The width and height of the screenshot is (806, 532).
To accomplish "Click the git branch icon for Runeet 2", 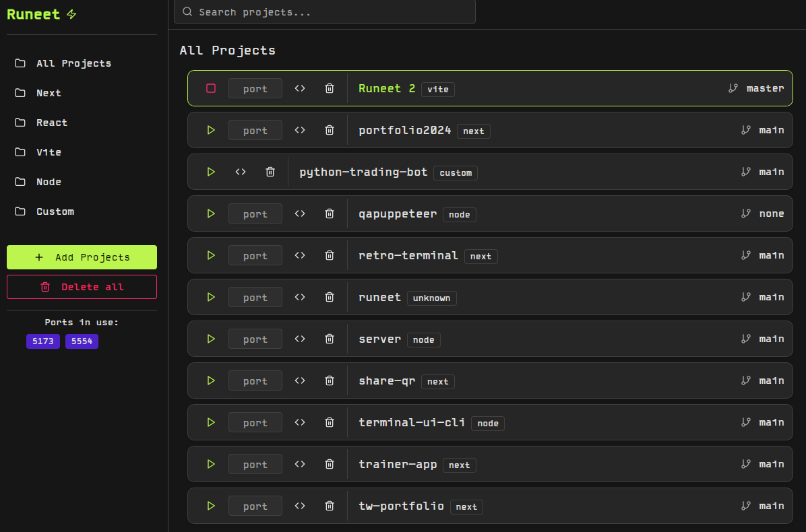I will point(733,88).
